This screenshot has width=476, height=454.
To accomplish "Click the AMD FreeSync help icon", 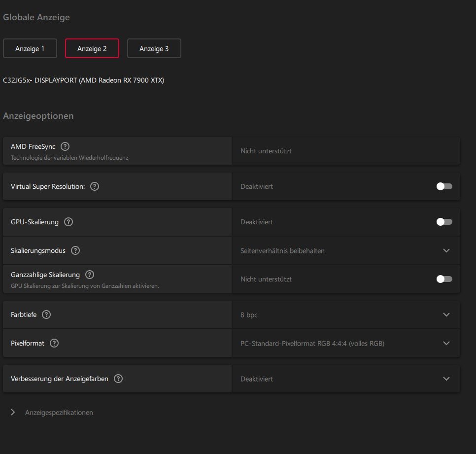I will [65, 146].
